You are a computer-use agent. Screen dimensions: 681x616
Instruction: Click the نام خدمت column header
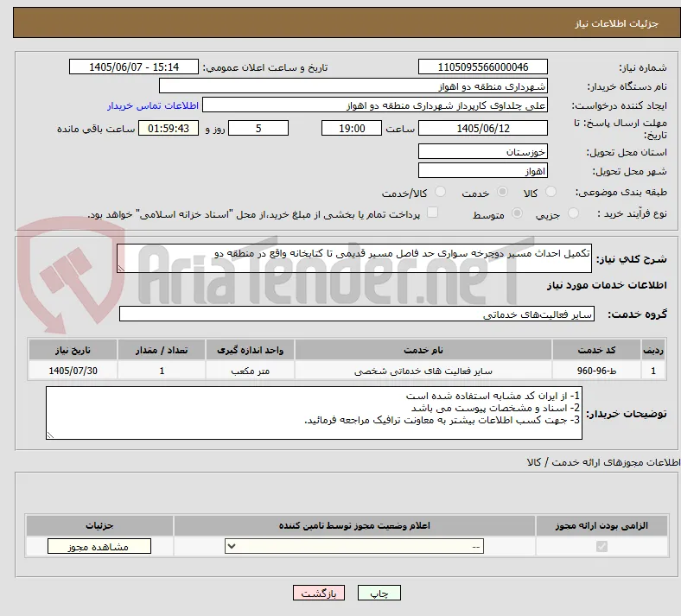[423, 350]
